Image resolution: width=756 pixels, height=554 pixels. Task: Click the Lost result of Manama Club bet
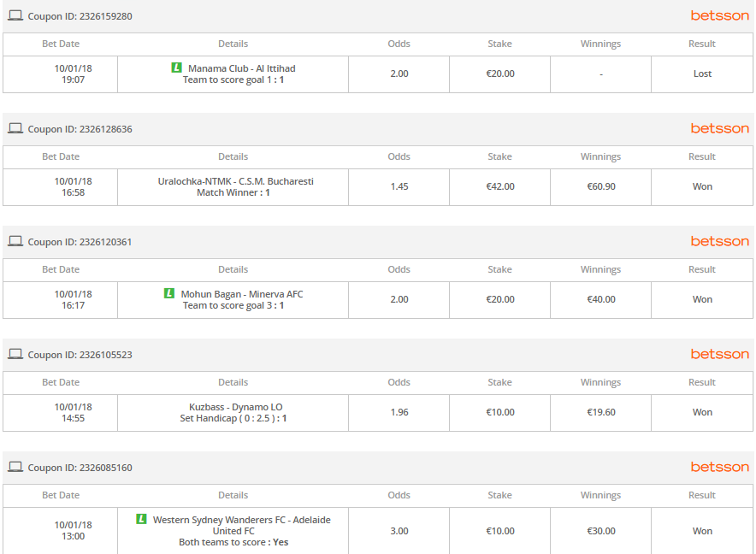(702, 74)
